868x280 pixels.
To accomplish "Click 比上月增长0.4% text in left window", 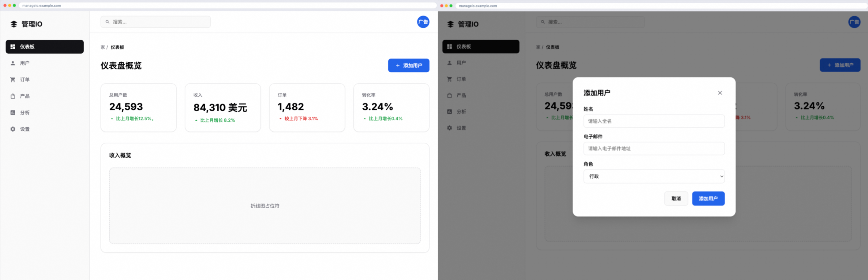I will pos(385,118).
